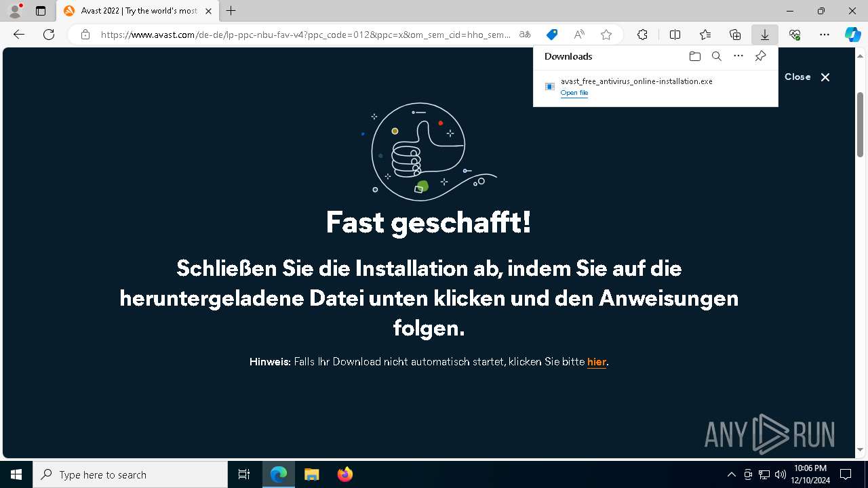The height and width of the screenshot is (488, 868).
Task: Open more options in Downloads panel
Action: pyautogui.click(x=738, y=56)
